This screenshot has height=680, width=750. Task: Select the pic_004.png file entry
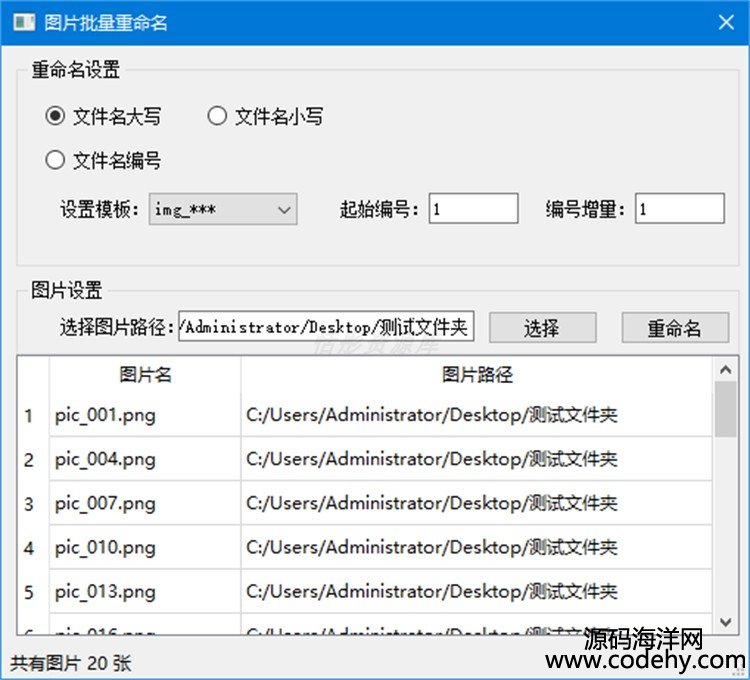(145, 459)
